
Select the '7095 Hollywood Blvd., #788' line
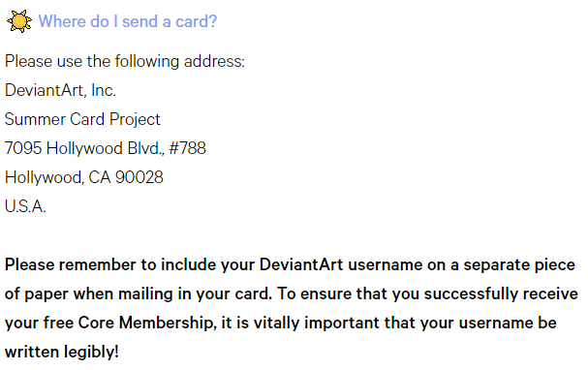pyautogui.click(x=106, y=148)
